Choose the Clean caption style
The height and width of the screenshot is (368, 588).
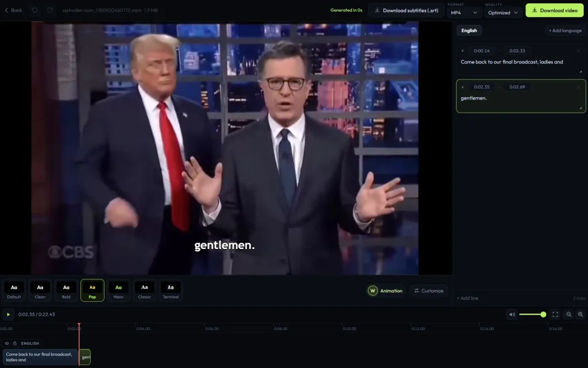tap(40, 290)
